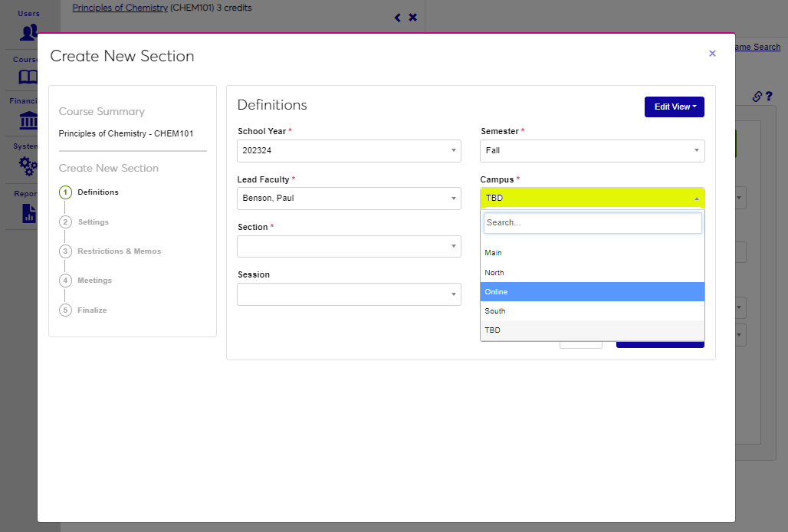Choose South campus option
Viewport: 788px width, 532px height.
tap(592, 311)
